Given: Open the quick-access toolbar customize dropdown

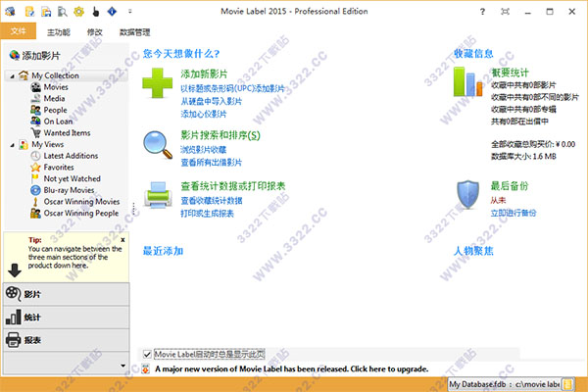Looking at the screenshot, I should pos(129,12).
